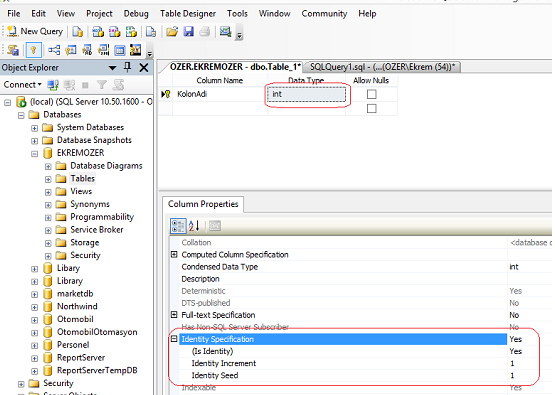The width and height of the screenshot is (555, 395).
Task: Click the Connect Object Explorer icon
Action: point(53,85)
